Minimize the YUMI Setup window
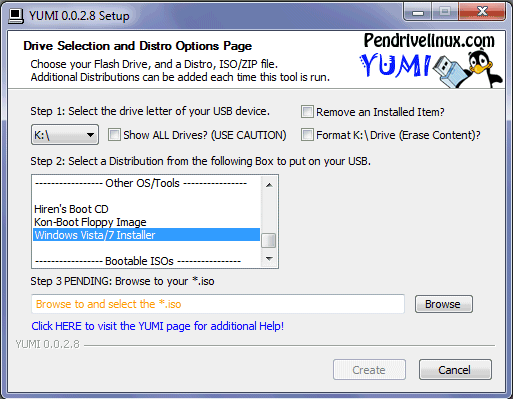Viewport: 513px width, 399px height. click(418, 12)
